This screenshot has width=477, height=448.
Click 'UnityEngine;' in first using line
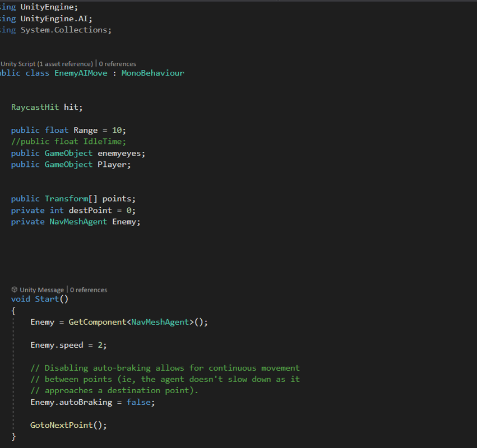pyautogui.click(x=49, y=7)
